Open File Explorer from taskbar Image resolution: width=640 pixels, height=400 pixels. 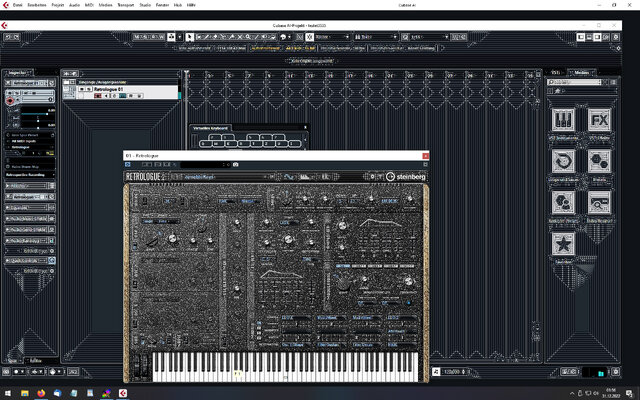(x=24, y=393)
